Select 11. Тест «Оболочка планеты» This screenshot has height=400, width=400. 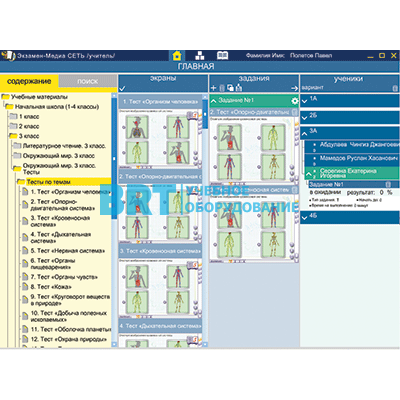66,329
